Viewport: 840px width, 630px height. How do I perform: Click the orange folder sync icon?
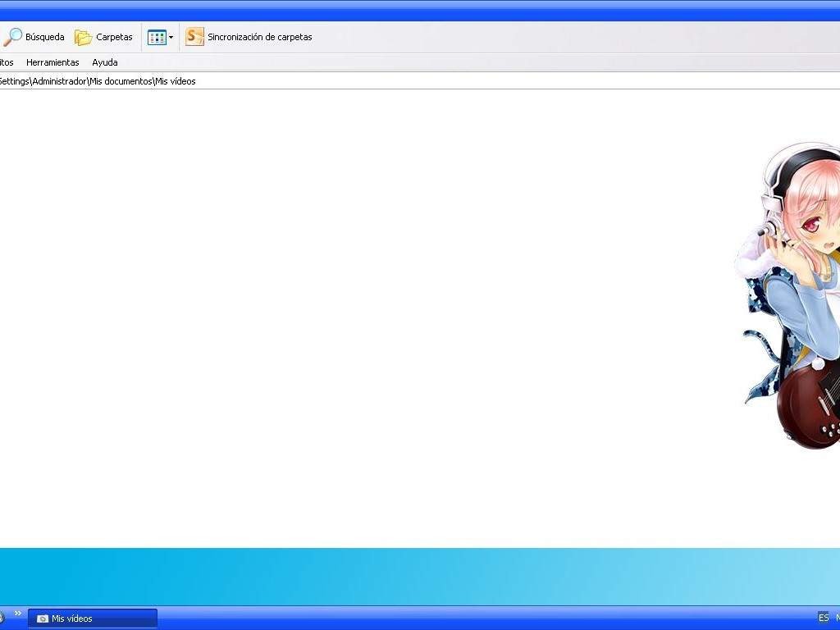pos(194,37)
